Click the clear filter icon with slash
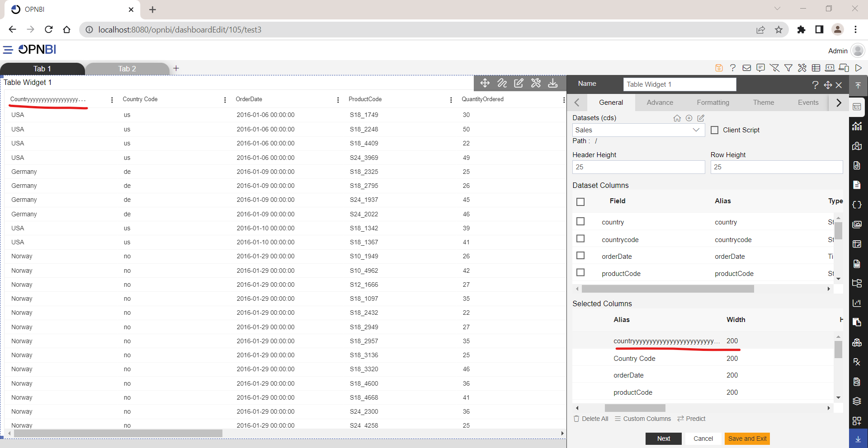 (x=774, y=68)
